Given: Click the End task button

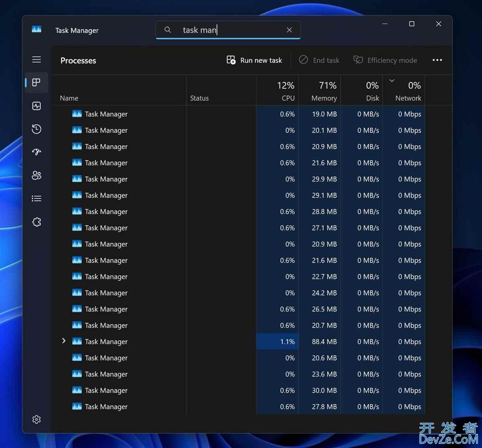Looking at the screenshot, I should pyautogui.click(x=319, y=60).
